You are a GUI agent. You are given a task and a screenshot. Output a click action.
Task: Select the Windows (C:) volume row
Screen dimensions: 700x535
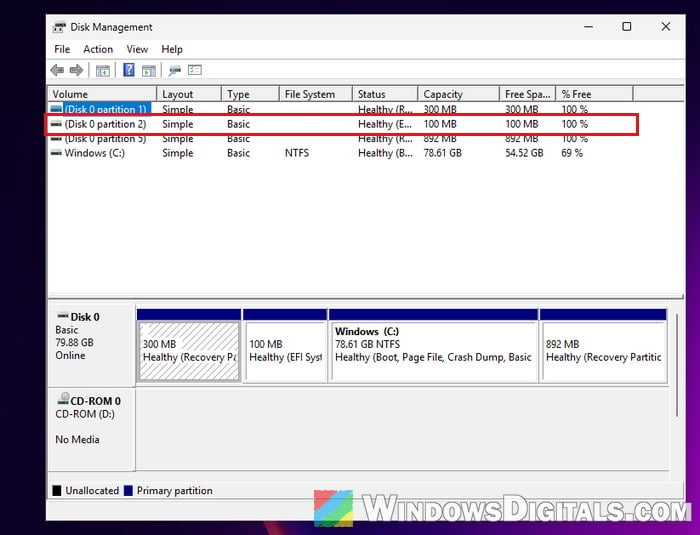341,153
